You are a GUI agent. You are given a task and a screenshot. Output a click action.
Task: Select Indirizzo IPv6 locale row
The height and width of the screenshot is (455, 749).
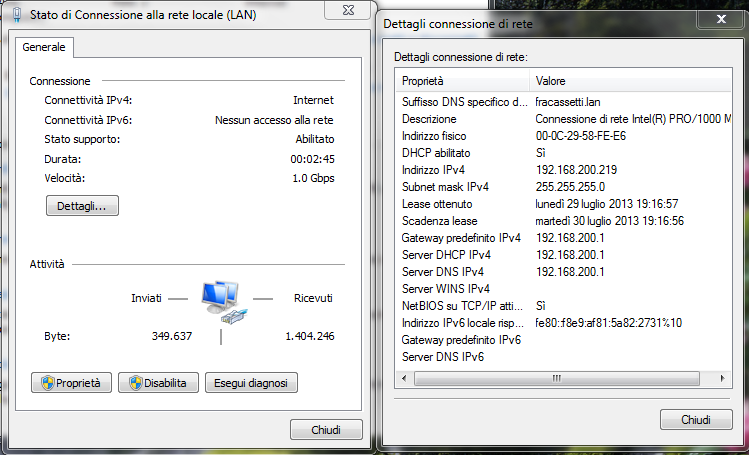pos(564,323)
